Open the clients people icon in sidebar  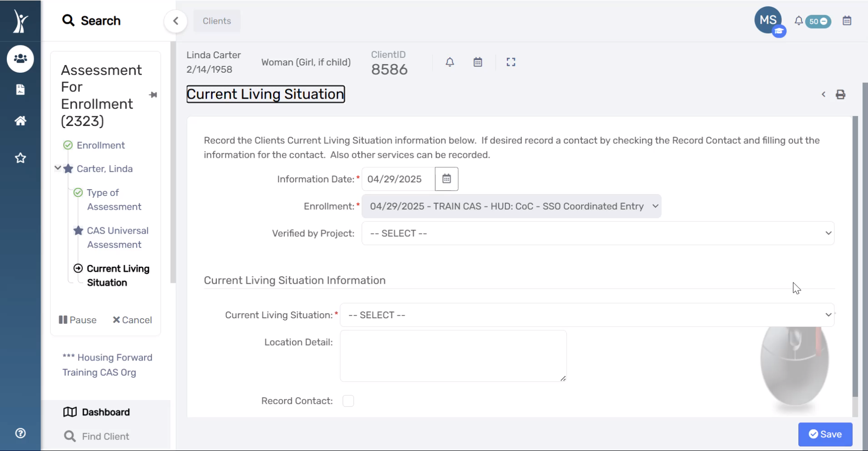(20, 59)
